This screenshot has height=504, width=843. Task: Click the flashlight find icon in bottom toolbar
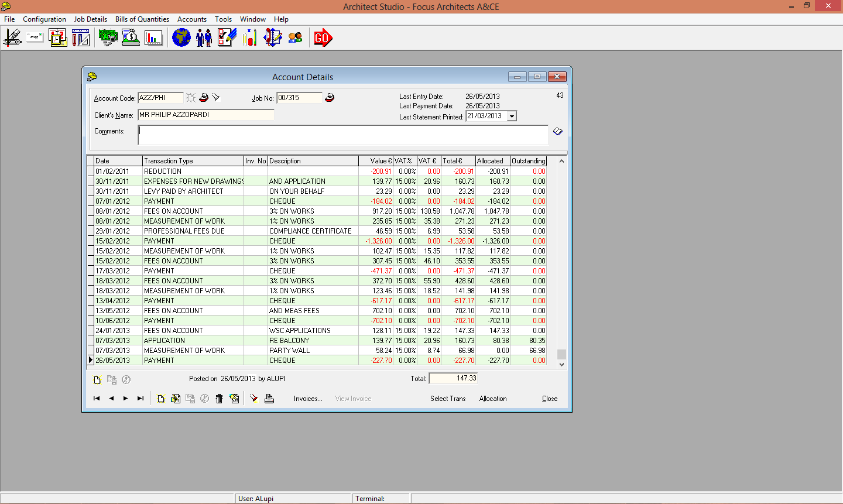[x=253, y=399]
